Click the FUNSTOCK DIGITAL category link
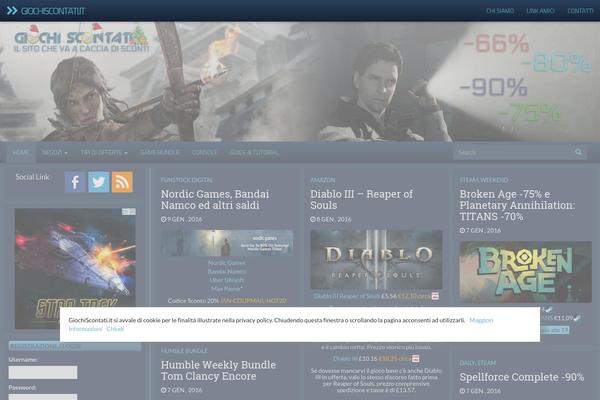This screenshot has width=600, height=400. click(x=187, y=180)
